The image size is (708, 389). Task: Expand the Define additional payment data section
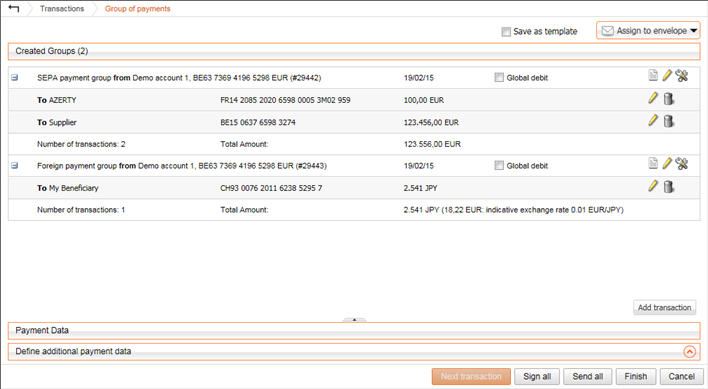point(689,352)
